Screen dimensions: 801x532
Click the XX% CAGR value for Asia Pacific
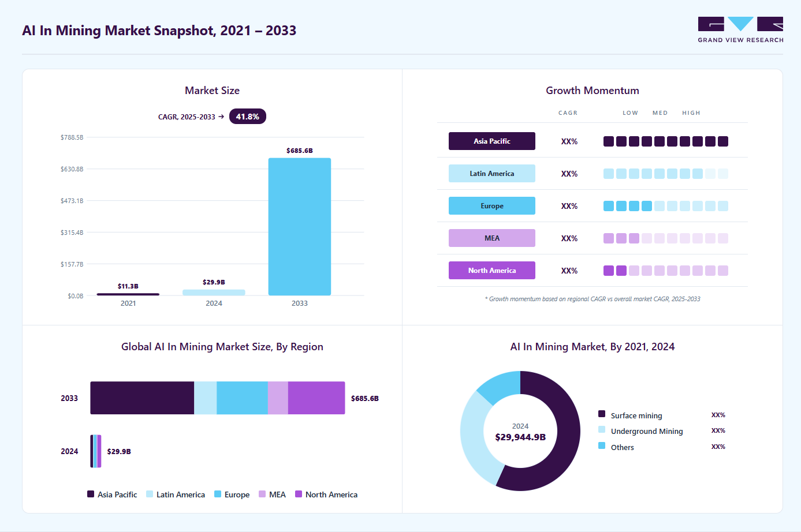point(569,141)
